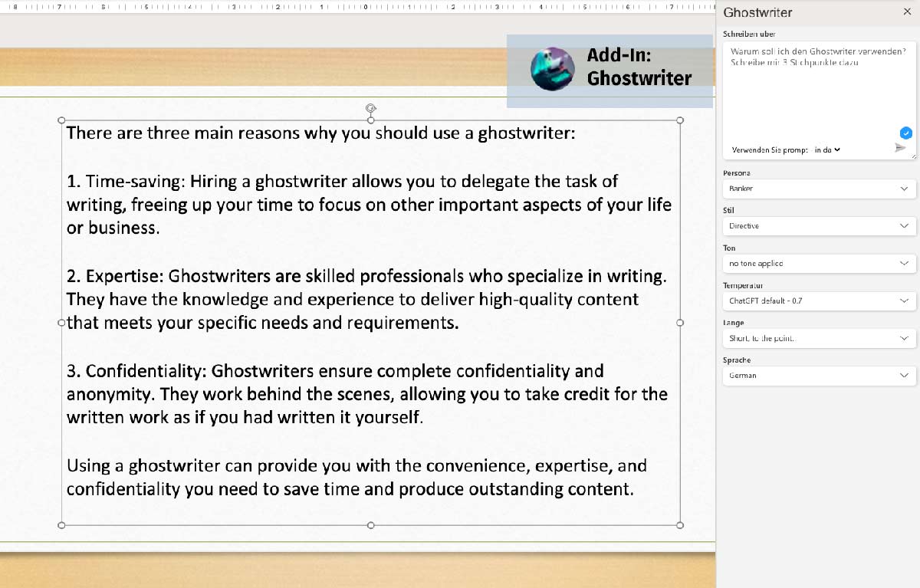
Task: Open the Stil dropdown showing Directive
Action: tap(819, 226)
